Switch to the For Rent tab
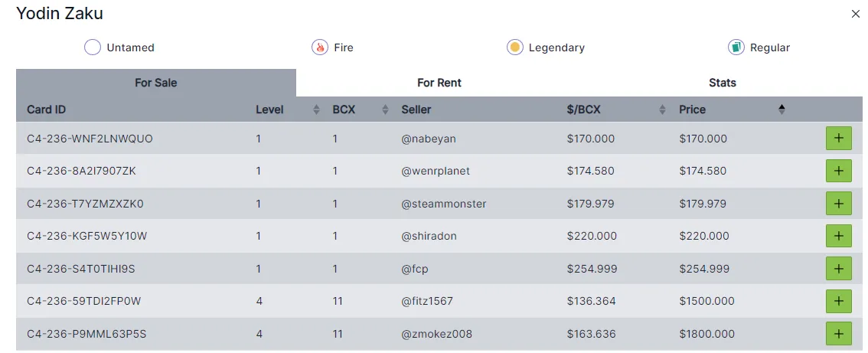Image resolution: width=868 pixels, height=353 pixels. tap(439, 83)
